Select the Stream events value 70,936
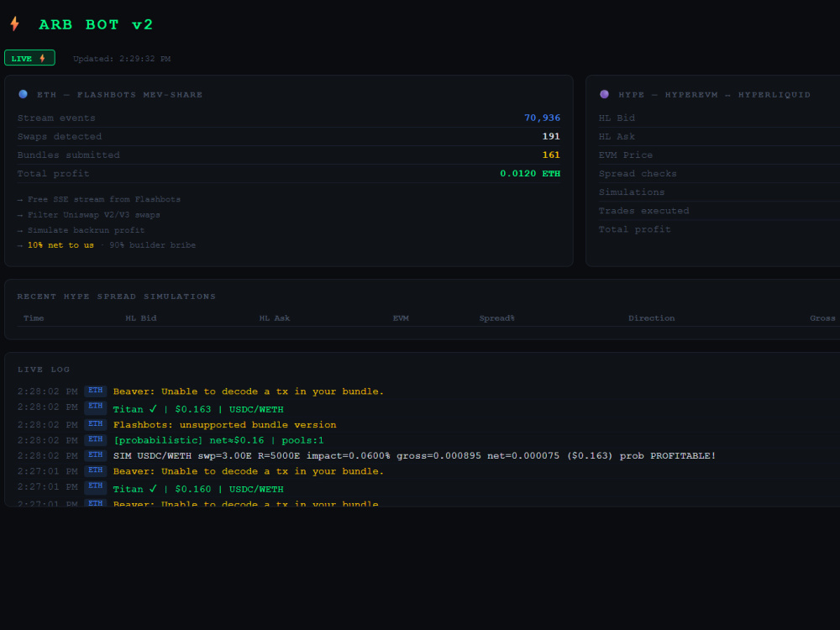Screen dimensions: 840x630 (x=542, y=118)
